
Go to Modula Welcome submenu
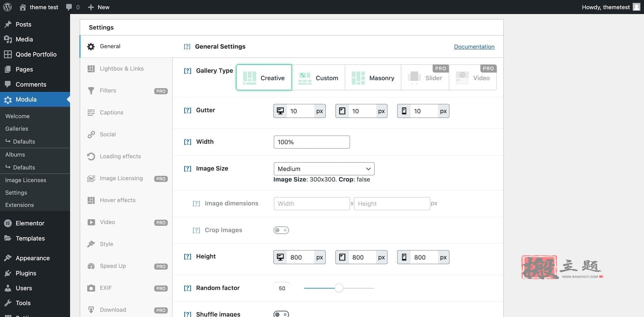(18, 116)
